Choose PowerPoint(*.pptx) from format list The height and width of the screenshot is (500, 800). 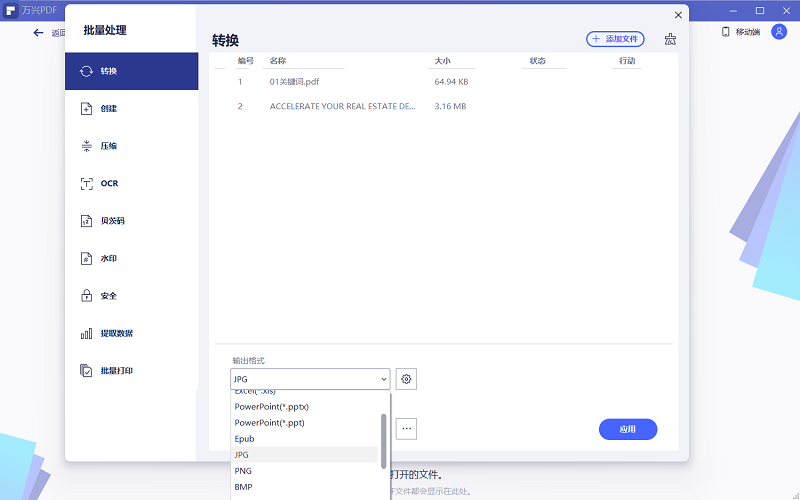point(271,407)
